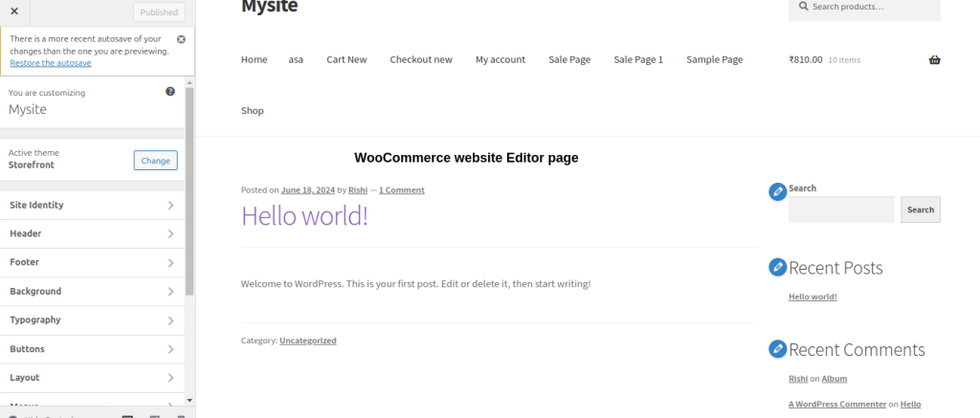The width and height of the screenshot is (980, 418).
Task: Edit the Recent Comments widget pencil icon
Action: (x=777, y=348)
